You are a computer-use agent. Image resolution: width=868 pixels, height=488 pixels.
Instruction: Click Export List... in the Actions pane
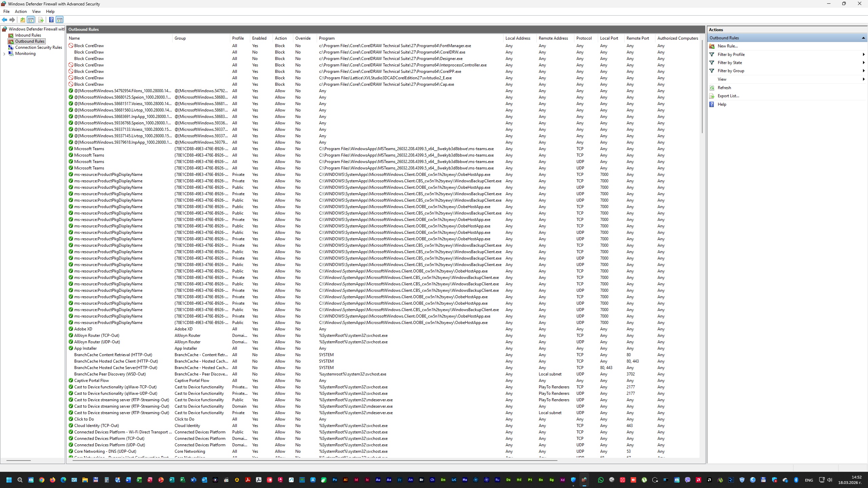[728, 96]
